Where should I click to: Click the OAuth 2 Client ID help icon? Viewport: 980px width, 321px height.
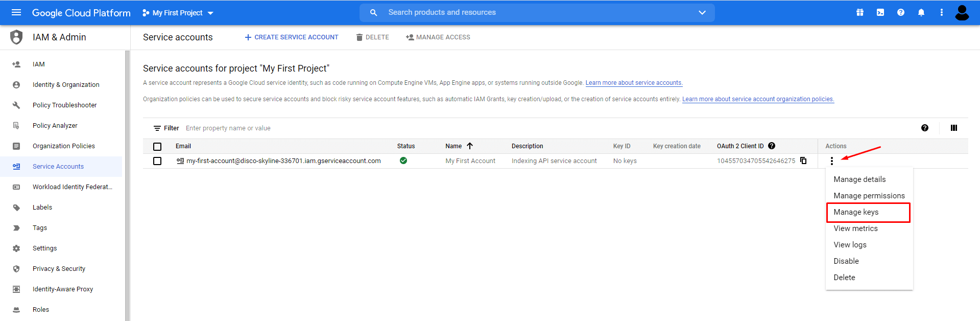[x=772, y=146]
